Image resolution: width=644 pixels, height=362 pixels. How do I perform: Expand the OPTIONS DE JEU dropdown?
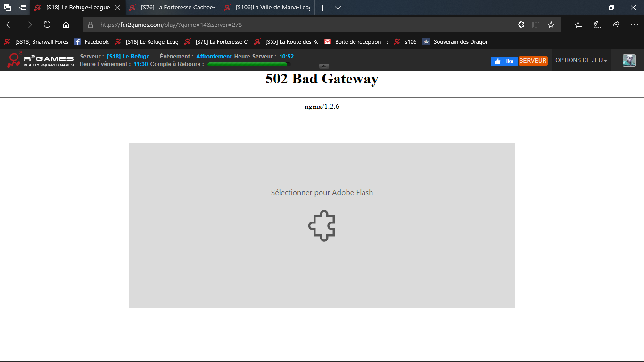[x=581, y=60]
